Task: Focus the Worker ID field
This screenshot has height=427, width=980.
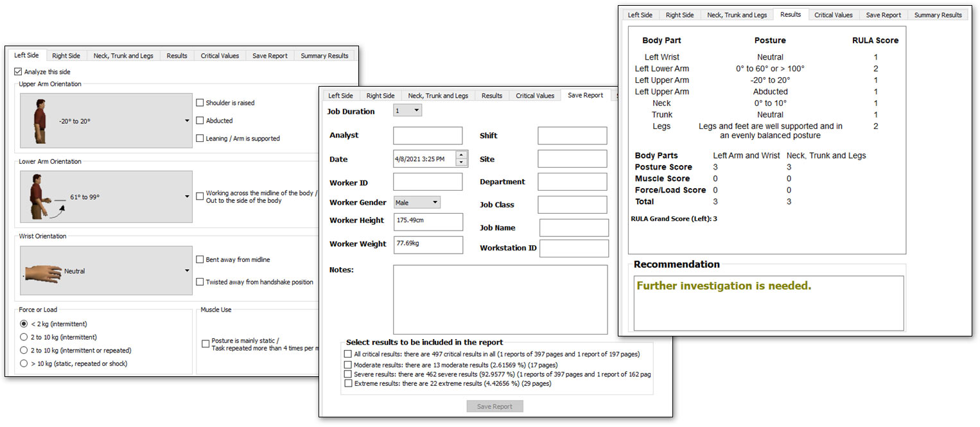Action: coord(428,182)
